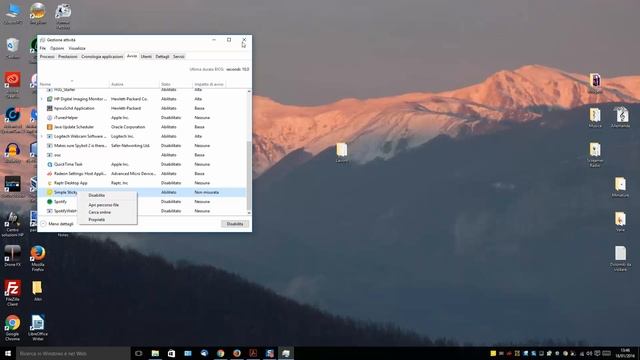Click the Task Manager taskbar button

tap(286, 353)
